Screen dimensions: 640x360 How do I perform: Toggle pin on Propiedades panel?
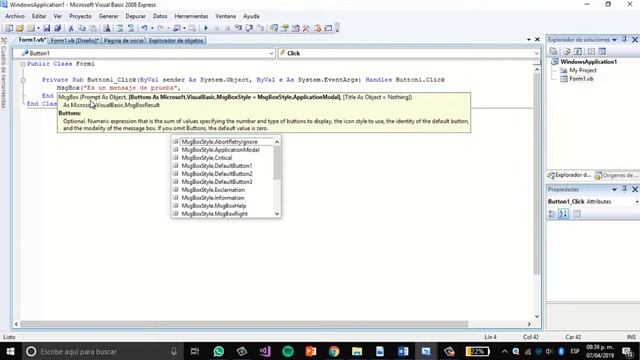point(624,189)
